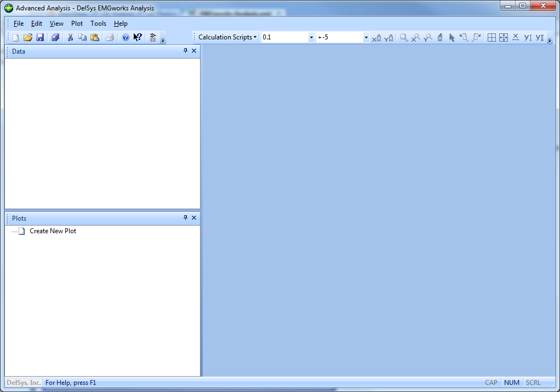Click the blue Help question mark icon
This screenshot has width=560, height=392.
point(125,37)
